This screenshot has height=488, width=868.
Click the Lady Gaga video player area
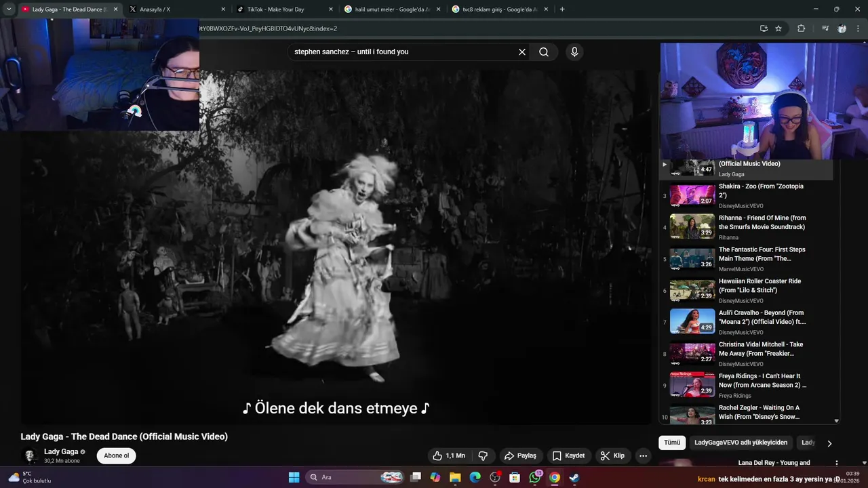(x=336, y=247)
